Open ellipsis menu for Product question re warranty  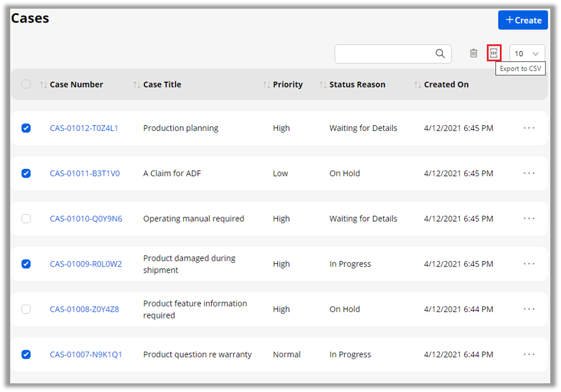coord(529,354)
